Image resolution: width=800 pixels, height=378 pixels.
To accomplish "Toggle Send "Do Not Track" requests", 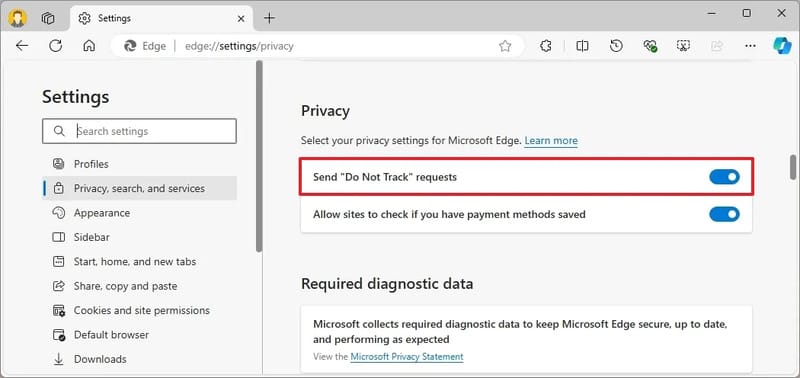I will tap(724, 177).
